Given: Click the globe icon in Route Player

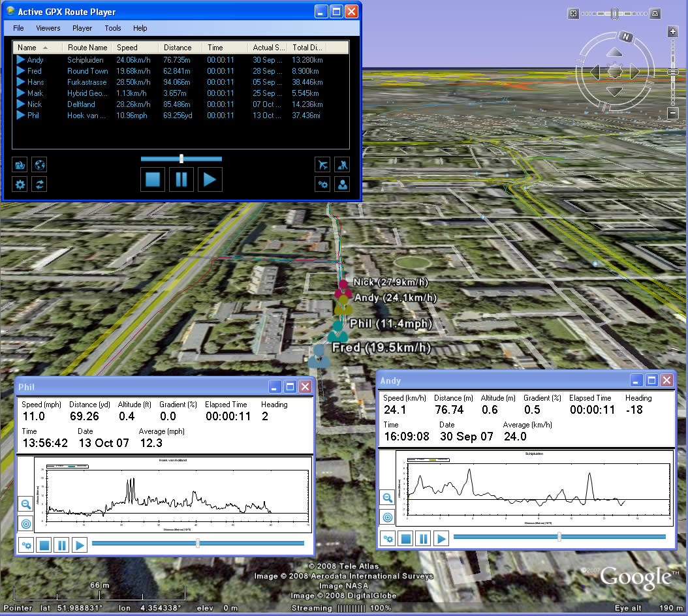Looking at the screenshot, I should click(40, 164).
